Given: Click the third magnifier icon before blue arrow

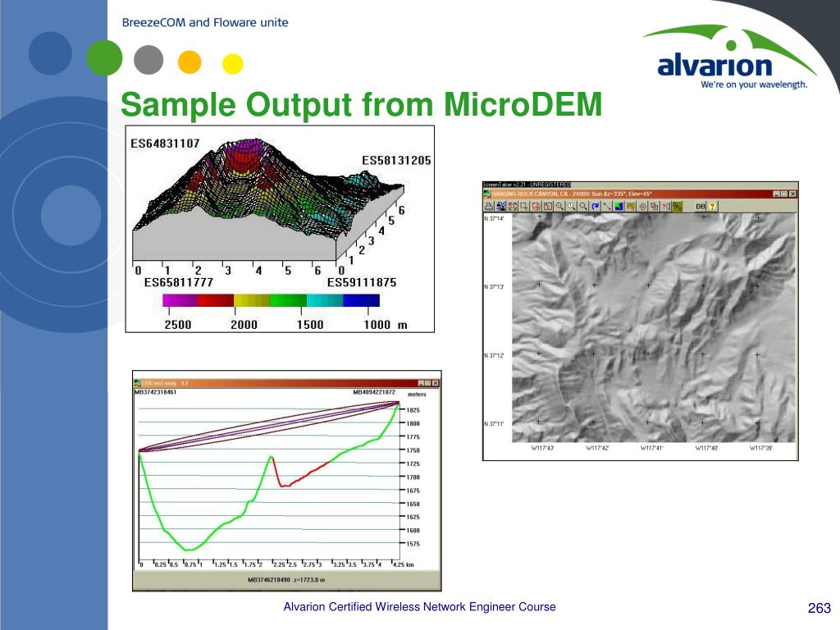Looking at the screenshot, I should pos(583,206).
